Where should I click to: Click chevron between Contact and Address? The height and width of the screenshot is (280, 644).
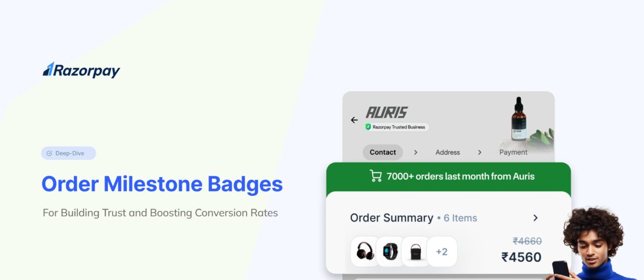[x=416, y=152]
